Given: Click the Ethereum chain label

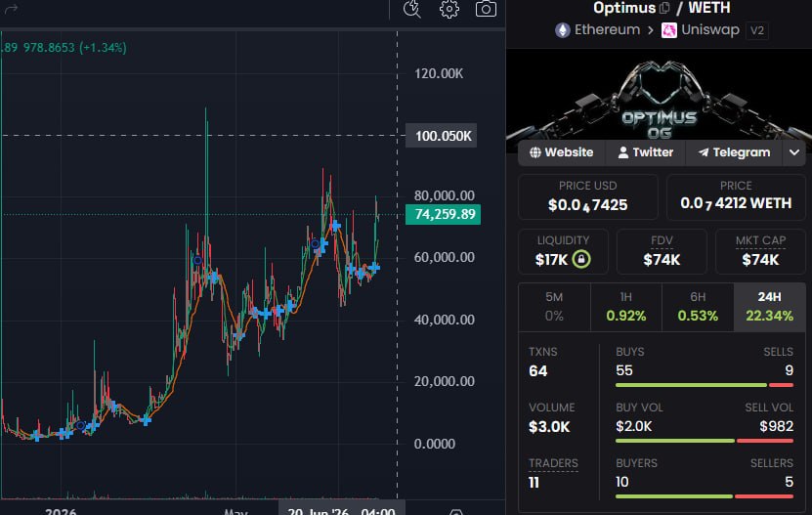Looking at the screenshot, I should (608, 30).
